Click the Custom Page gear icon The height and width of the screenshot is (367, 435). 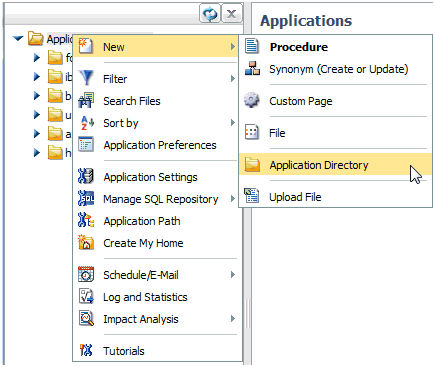tap(252, 100)
